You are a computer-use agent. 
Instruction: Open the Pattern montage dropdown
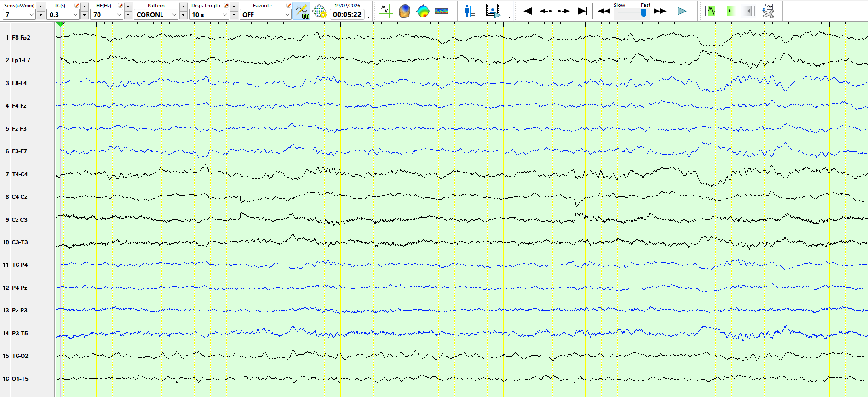156,15
